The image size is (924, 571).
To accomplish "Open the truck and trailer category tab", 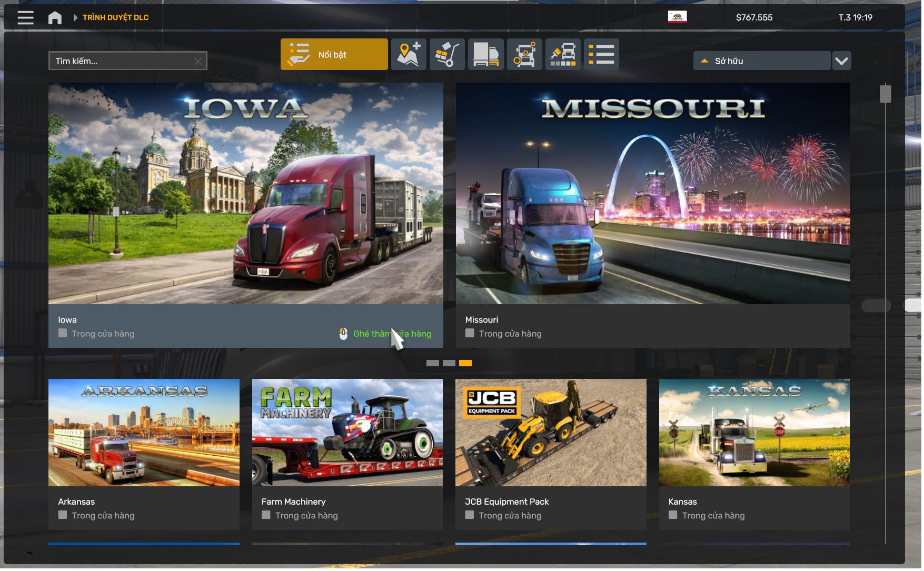I will pos(486,54).
